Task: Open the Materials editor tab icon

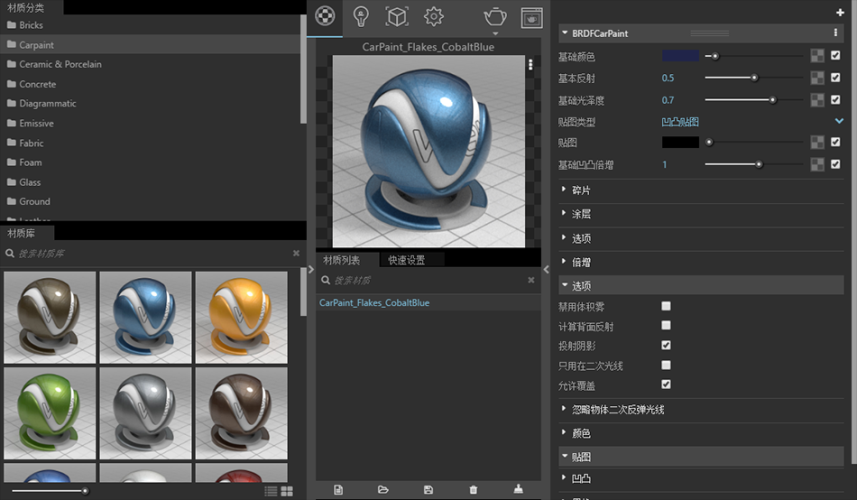Action: [325, 16]
